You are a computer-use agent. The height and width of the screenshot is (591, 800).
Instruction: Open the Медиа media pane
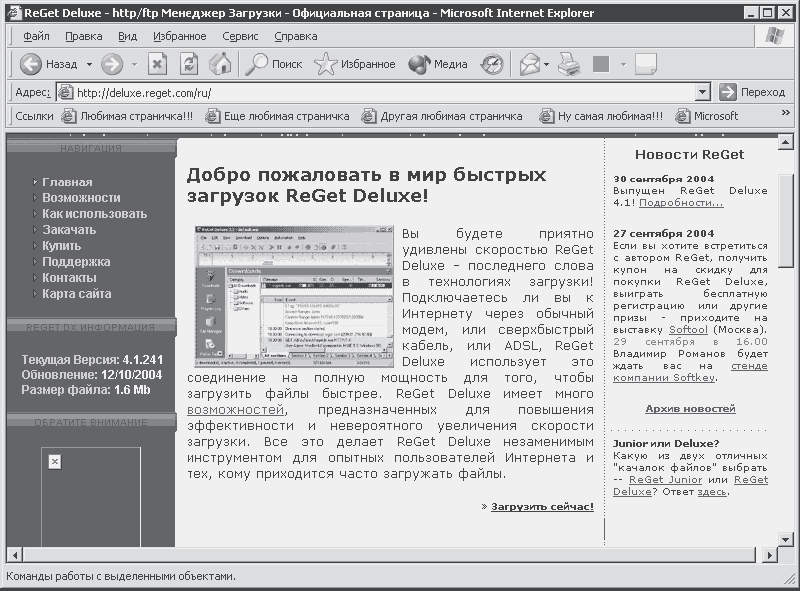[x=438, y=64]
